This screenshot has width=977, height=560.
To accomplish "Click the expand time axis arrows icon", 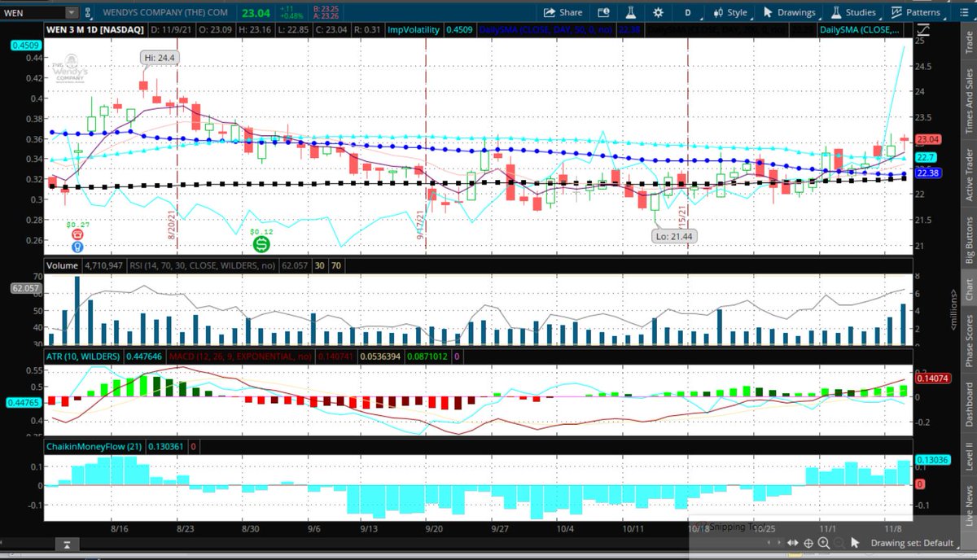I will [791, 543].
